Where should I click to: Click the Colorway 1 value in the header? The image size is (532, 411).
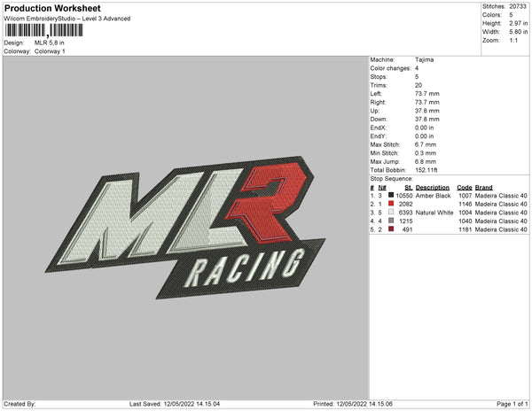(x=50, y=51)
